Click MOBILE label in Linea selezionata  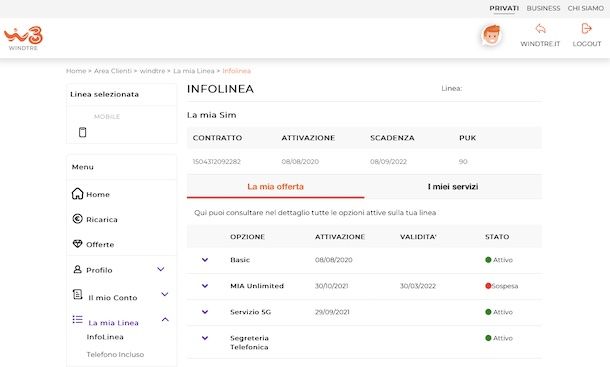[107, 116]
